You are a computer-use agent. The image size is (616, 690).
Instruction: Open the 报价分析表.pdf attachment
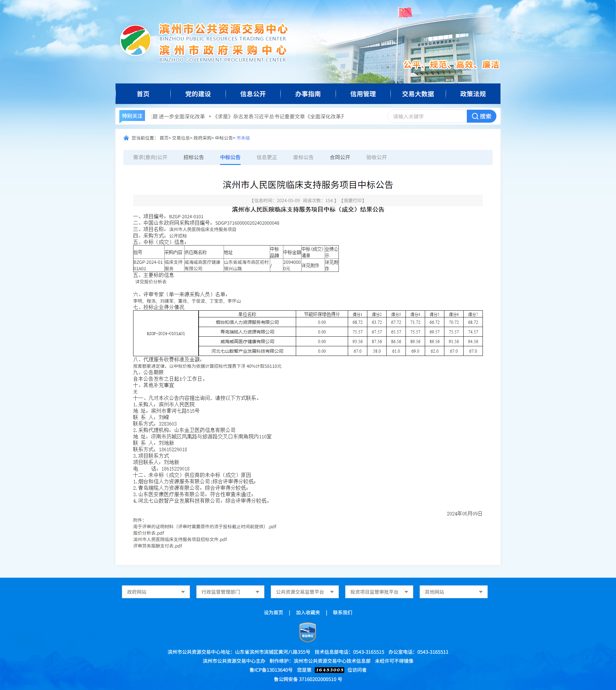(148, 533)
